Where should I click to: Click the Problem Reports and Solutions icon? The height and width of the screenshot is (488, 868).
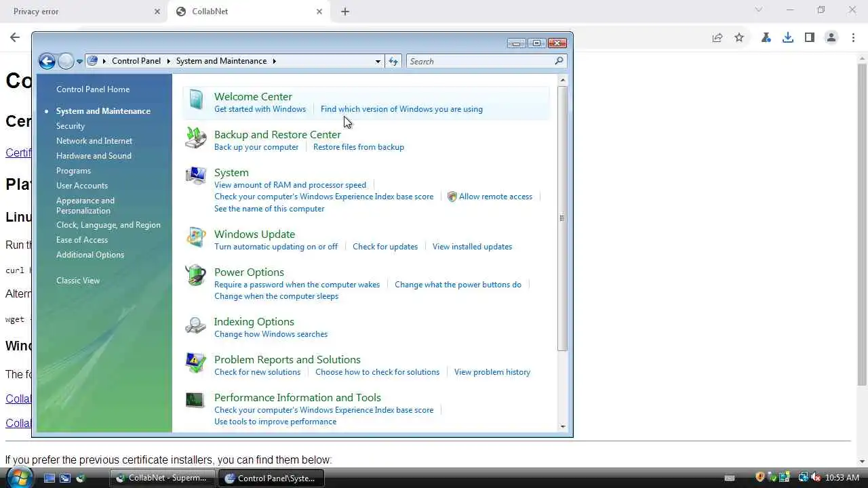[x=196, y=363]
